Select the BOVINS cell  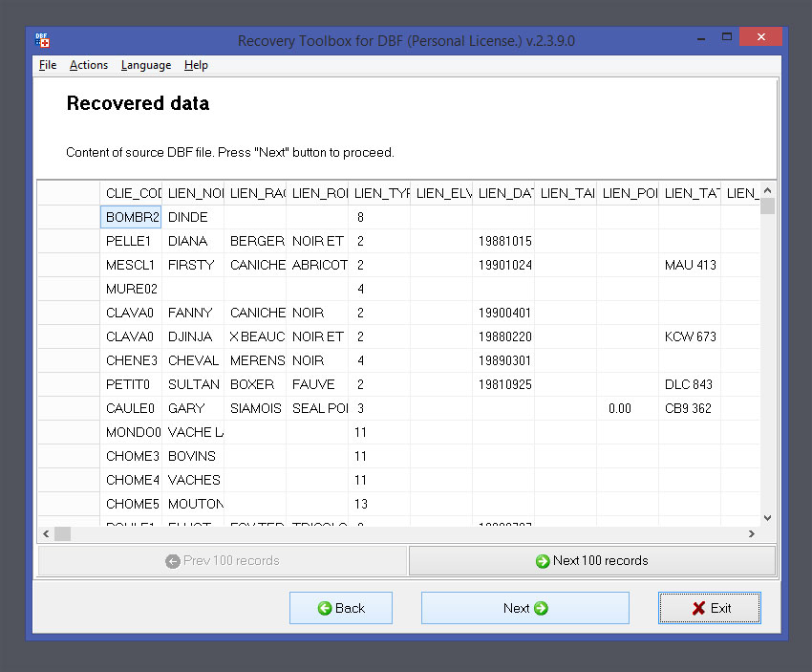193,456
